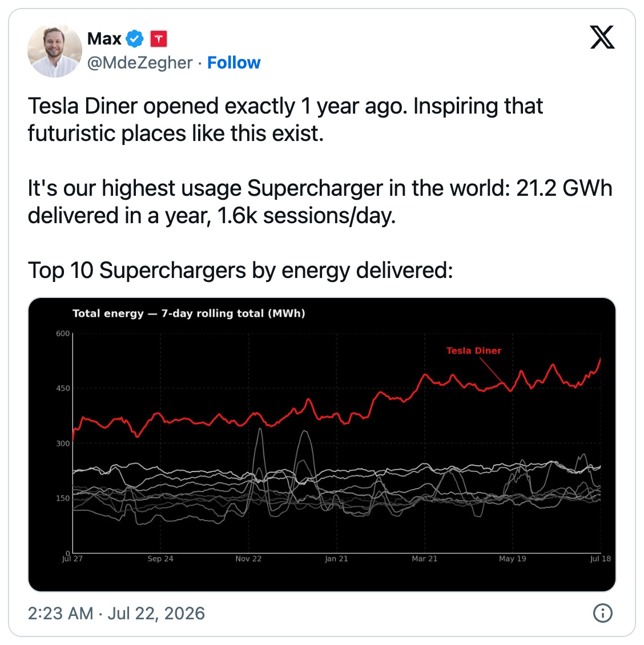Click the Sep 24 x-axis label
Viewport: 644px width, 645px height.
click(x=160, y=559)
